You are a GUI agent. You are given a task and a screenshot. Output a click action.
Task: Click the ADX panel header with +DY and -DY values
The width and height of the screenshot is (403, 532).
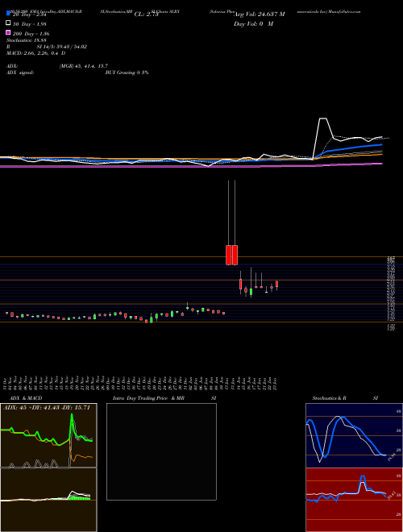click(47, 408)
